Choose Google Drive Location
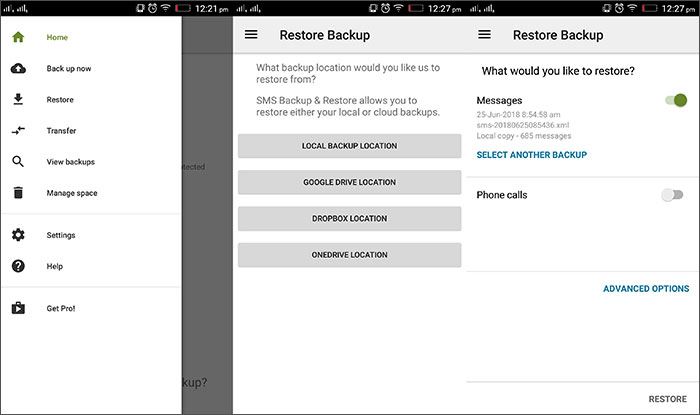The width and height of the screenshot is (700, 415). [x=350, y=182]
